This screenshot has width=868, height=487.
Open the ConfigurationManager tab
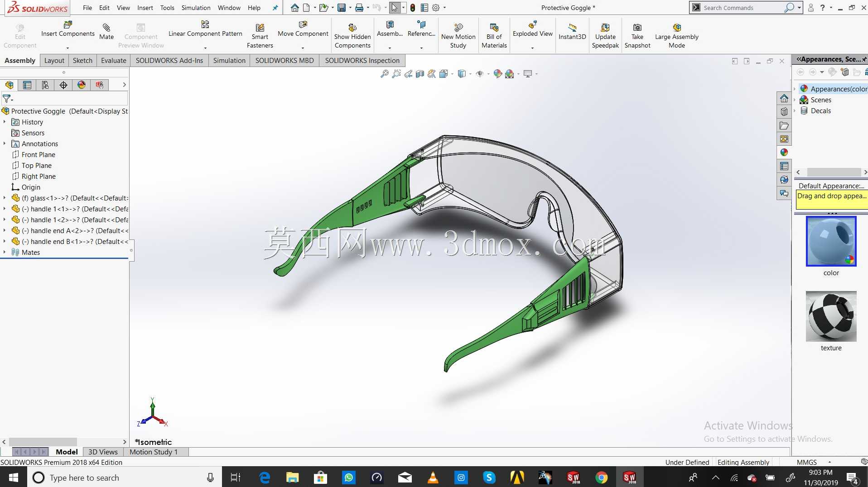[x=45, y=85]
